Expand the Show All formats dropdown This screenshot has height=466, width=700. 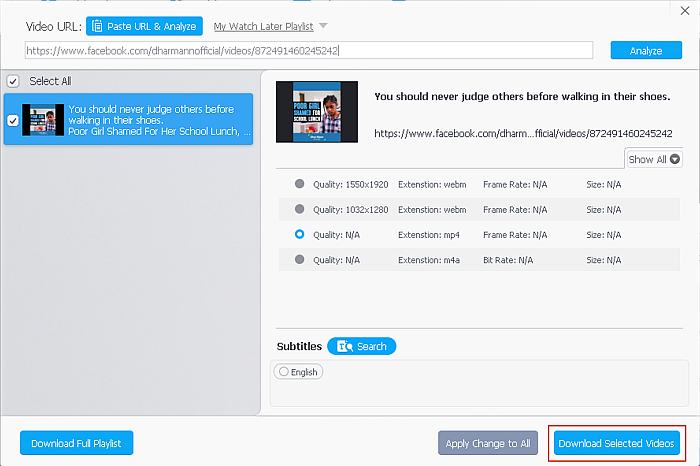click(x=654, y=159)
